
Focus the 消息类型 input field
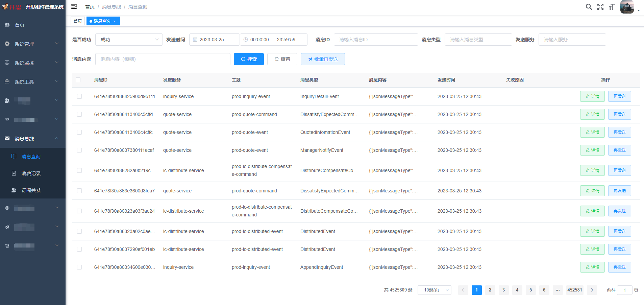[x=478, y=40]
